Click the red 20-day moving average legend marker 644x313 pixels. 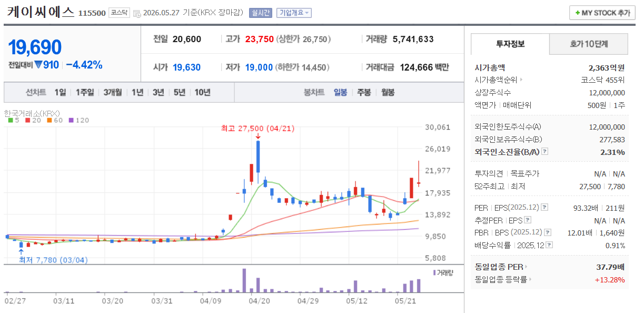pyautogui.click(x=27, y=120)
